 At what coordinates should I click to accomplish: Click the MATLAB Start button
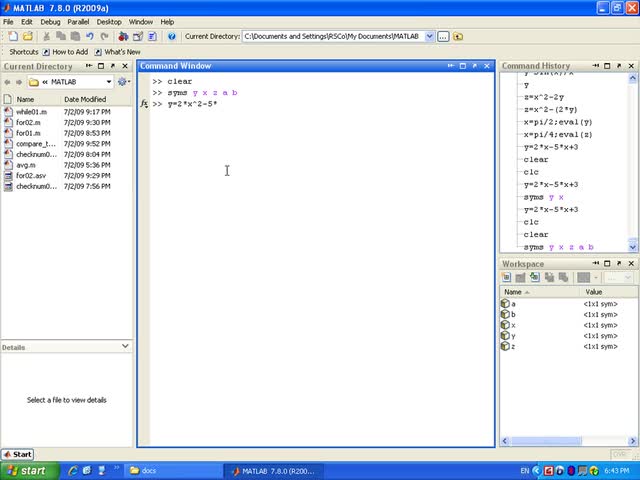[x=18, y=454]
